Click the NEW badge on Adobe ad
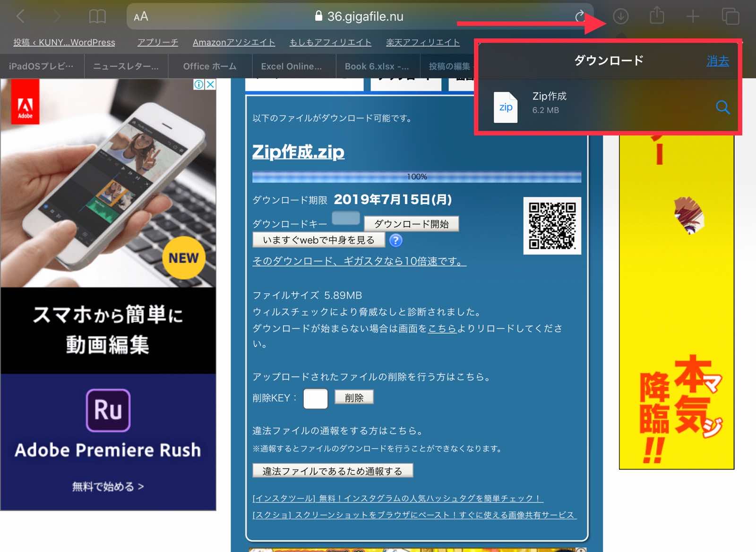The image size is (756, 552). coord(184,258)
